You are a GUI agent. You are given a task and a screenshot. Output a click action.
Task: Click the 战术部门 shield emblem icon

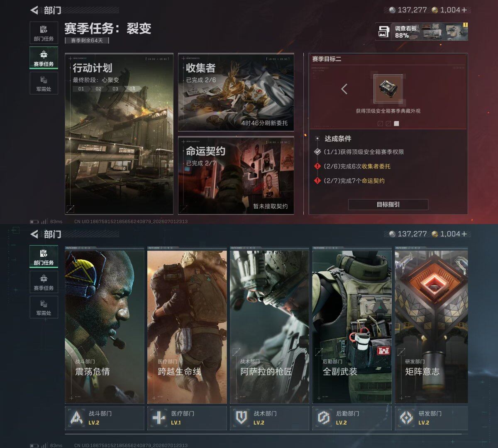242,418
